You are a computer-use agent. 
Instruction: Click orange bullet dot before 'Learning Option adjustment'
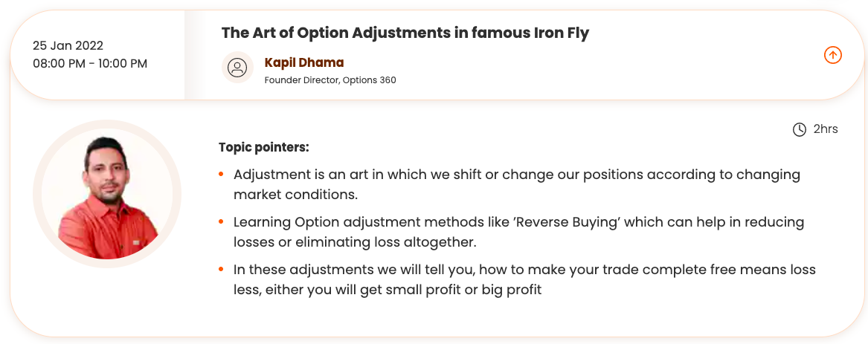coord(221,222)
